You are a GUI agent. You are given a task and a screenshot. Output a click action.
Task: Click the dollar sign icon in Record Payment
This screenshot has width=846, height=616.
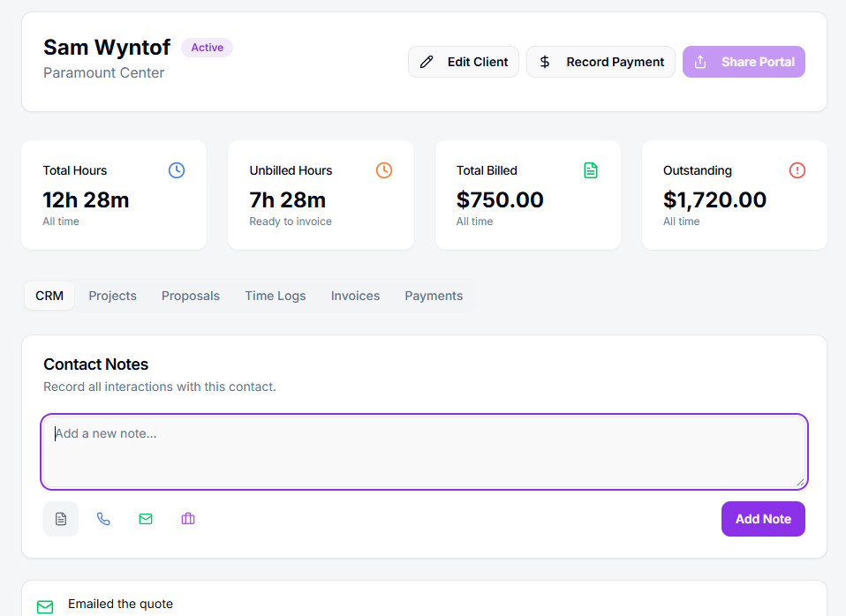click(x=545, y=62)
